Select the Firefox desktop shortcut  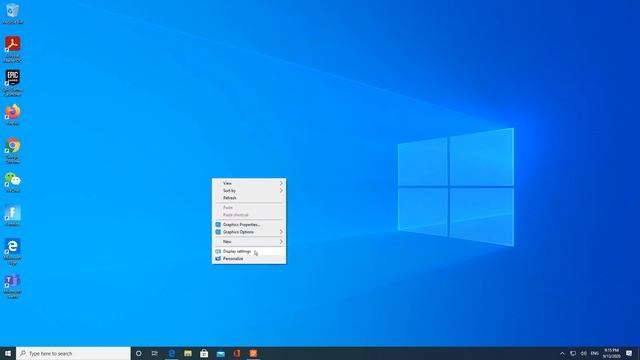point(13,114)
